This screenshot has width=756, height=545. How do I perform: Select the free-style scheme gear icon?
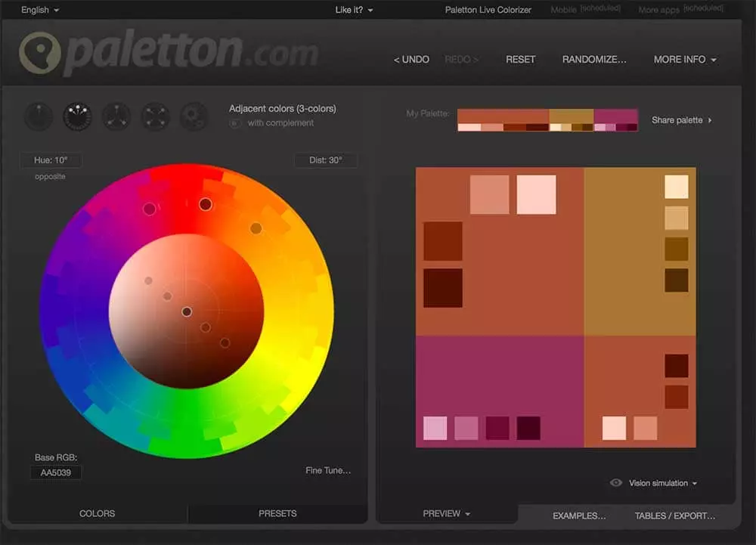click(x=193, y=116)
